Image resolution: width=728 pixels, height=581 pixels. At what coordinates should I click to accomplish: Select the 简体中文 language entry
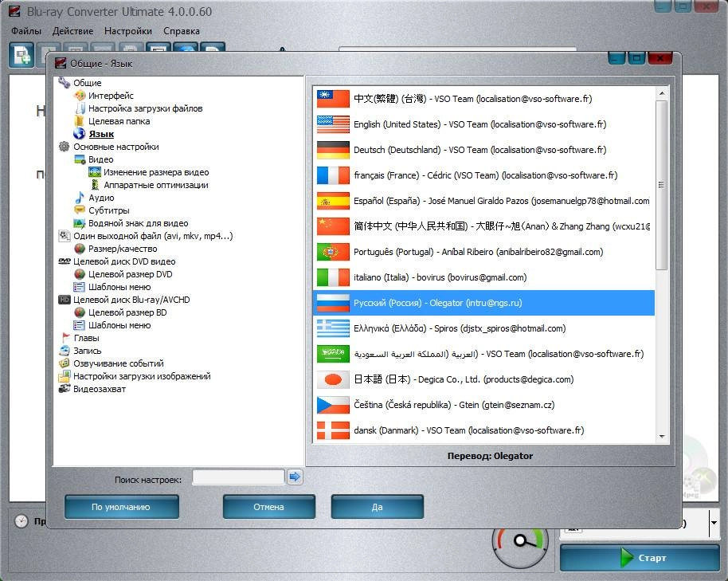[x=483, y=226]
